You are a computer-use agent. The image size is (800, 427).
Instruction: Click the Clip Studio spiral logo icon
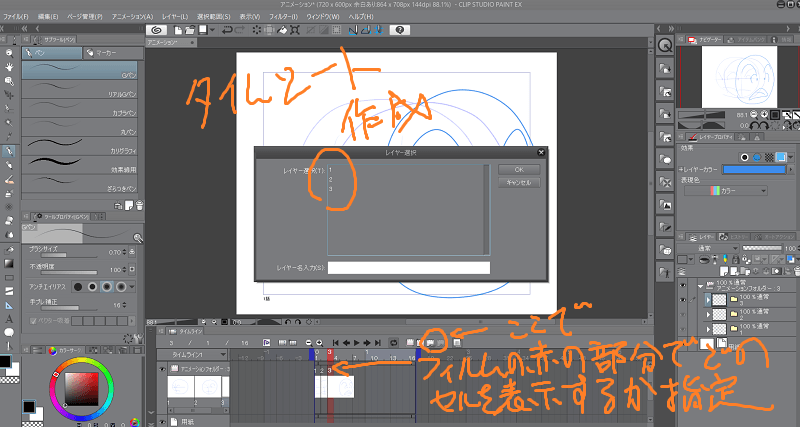[157, 31]
